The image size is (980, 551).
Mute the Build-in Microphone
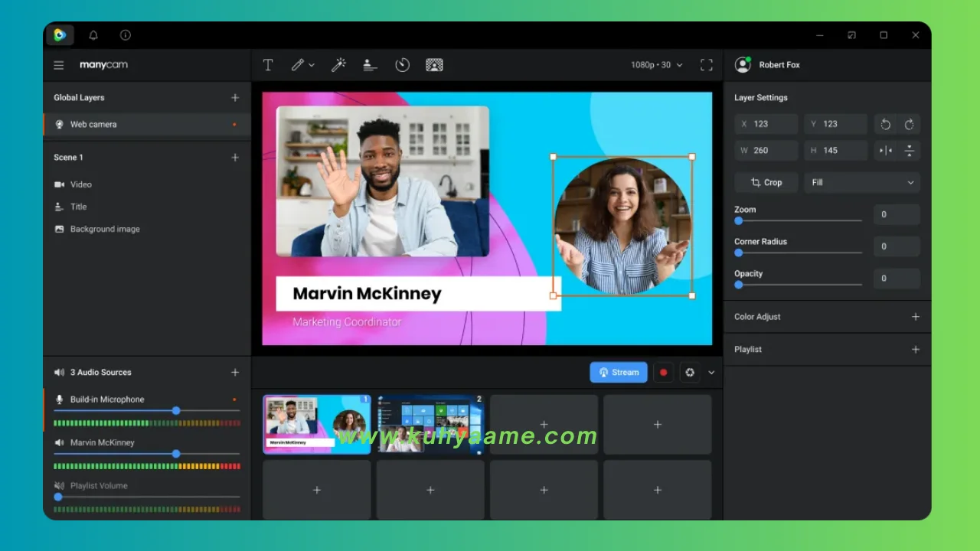59,399
